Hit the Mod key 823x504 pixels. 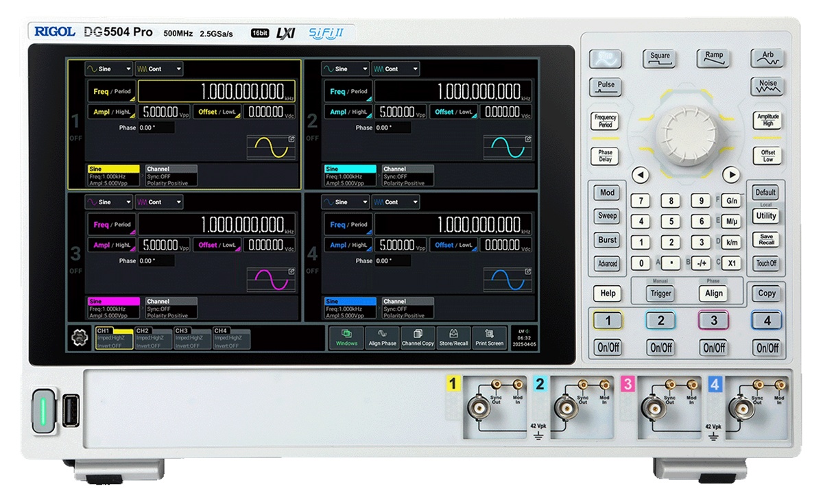point(608,193)
